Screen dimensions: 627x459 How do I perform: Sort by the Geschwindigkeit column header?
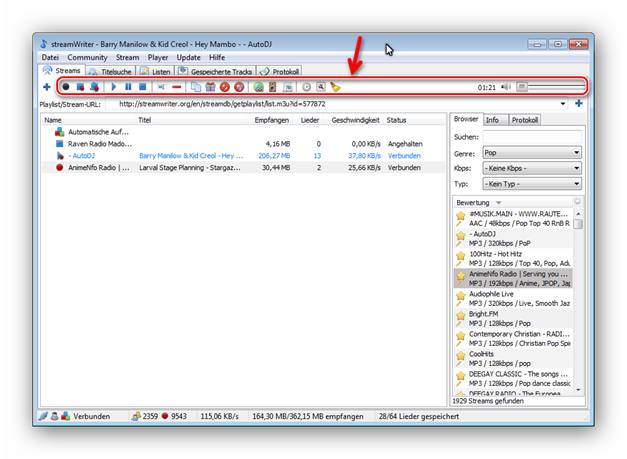[x=355, y=120]
